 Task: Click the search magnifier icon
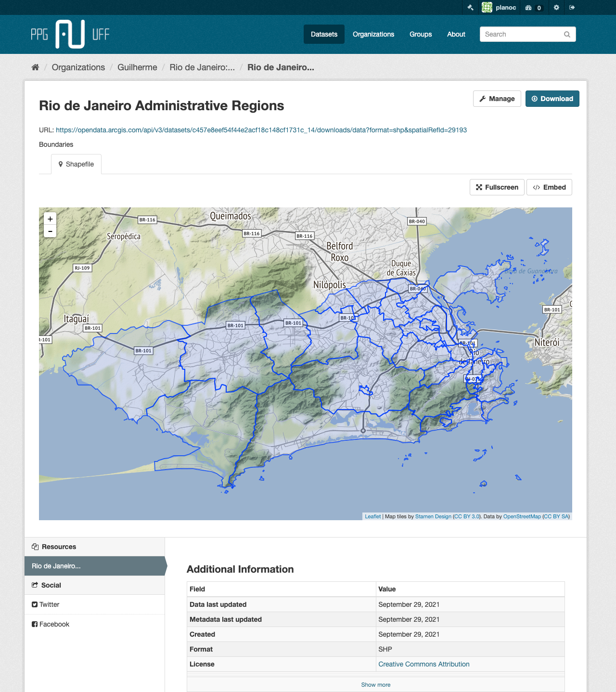(567, 34)
